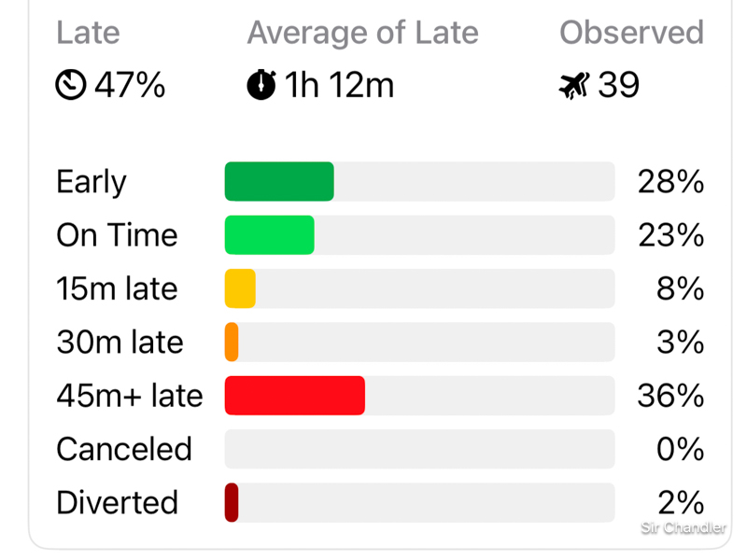The image size is (747, 560).
Task: Tap the On Time row label
Action: (x=117, y=235)
